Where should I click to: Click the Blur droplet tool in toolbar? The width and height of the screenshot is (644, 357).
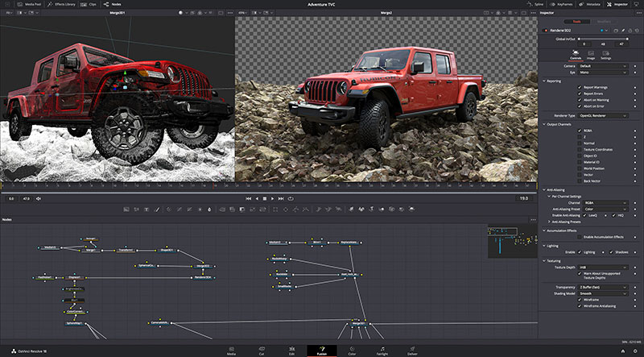pyautogui.click(x=209, y=210)
